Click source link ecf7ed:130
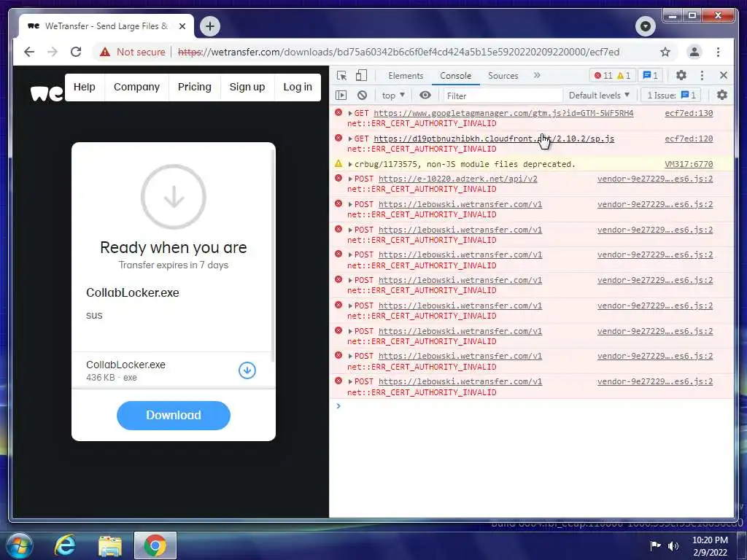747x560 pixels. (689, 113)
